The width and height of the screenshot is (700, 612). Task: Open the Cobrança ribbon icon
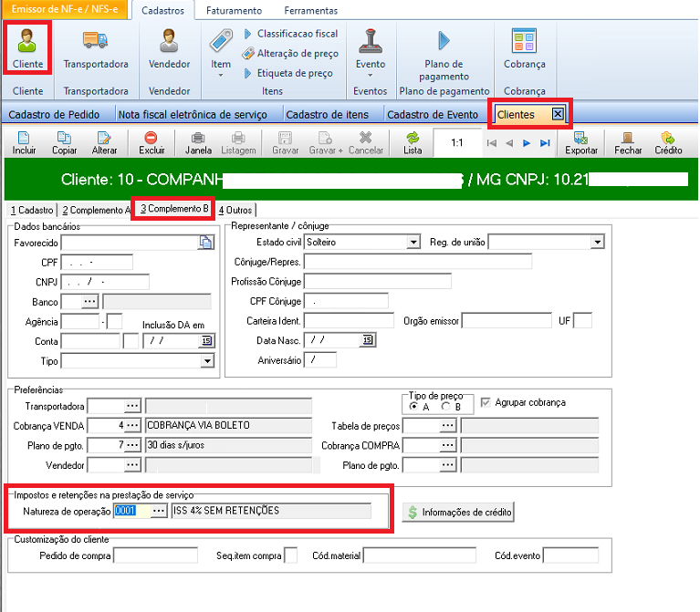pyautogui.click(x=524, y=42)
